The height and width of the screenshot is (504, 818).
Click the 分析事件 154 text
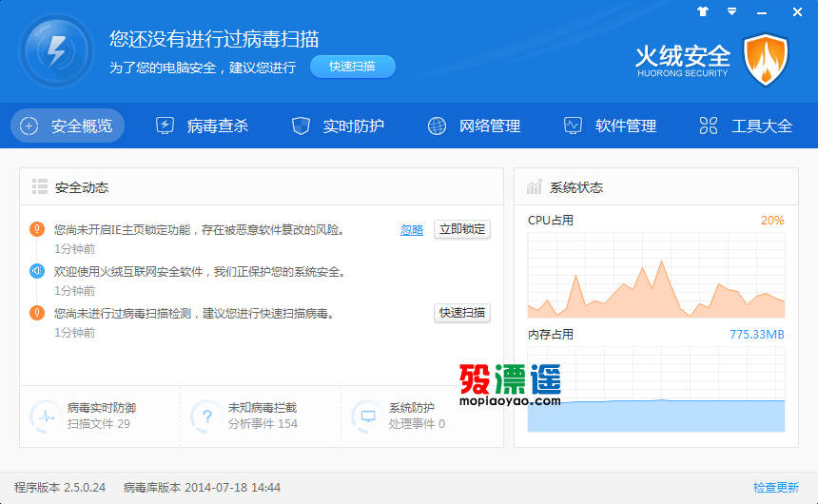pyautogui.click(x=263, y=424)
